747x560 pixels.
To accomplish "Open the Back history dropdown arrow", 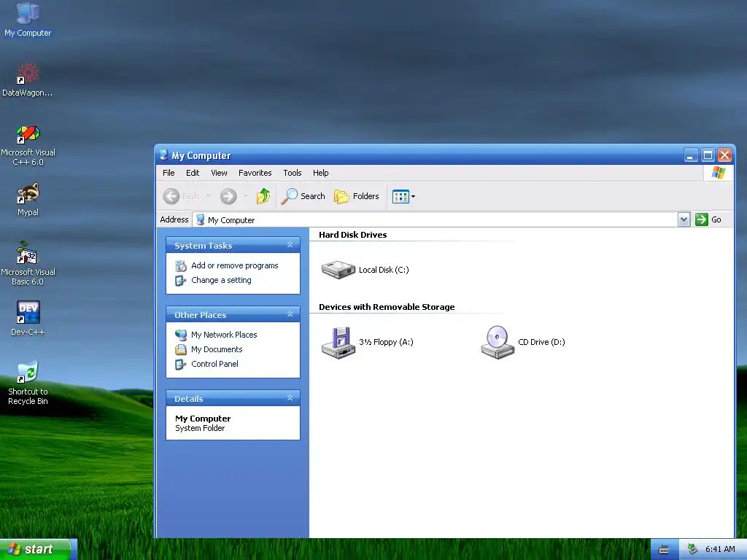I will click(208, 196).
